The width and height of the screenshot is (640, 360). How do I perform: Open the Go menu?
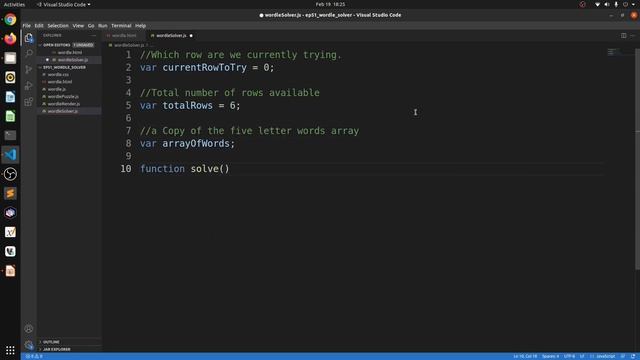91,26
